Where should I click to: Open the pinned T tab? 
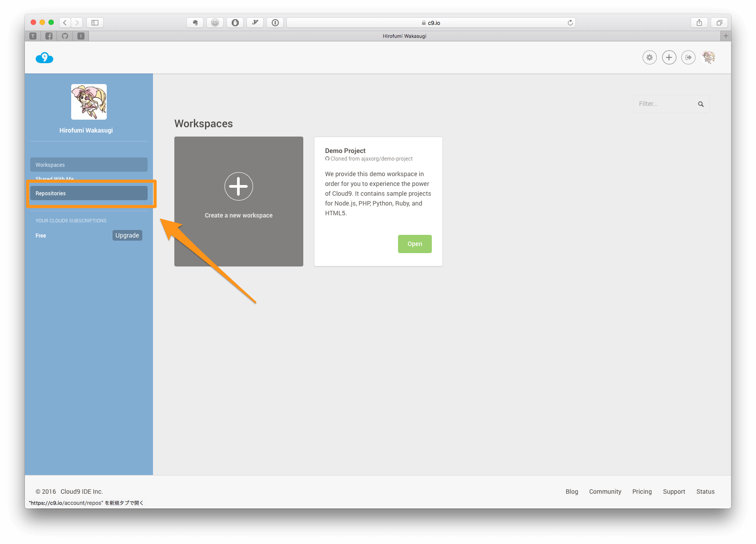[33, 36]
